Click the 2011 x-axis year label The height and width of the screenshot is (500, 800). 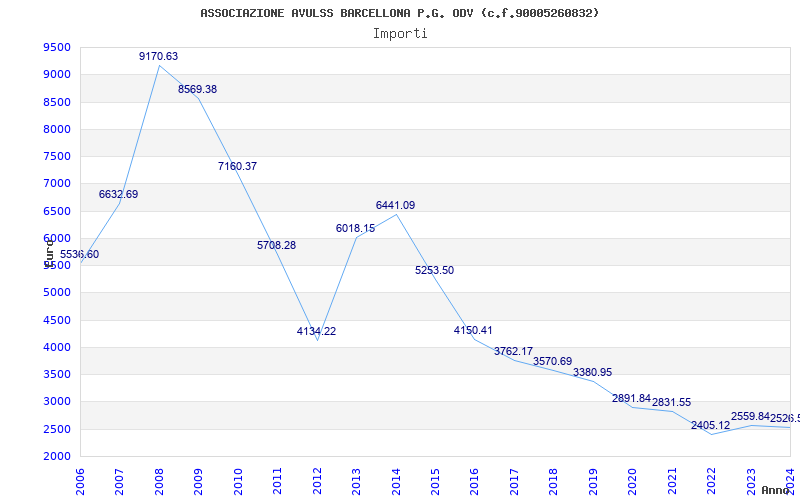tap(278, 482)
